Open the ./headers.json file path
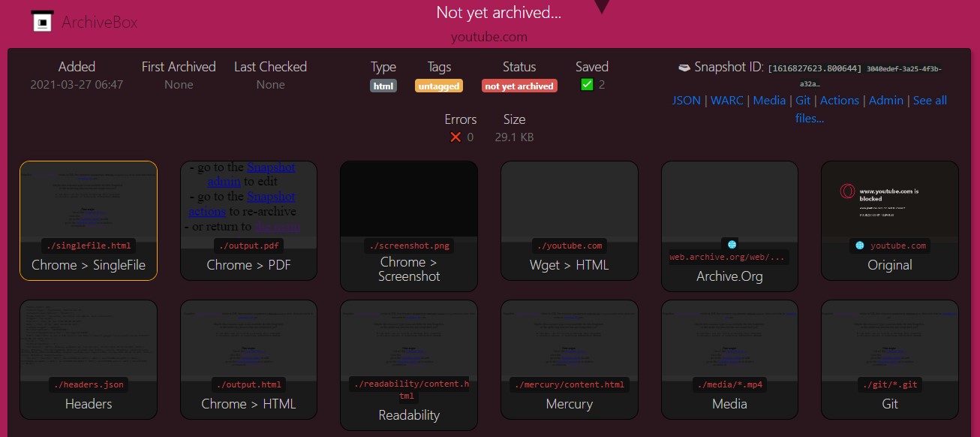980x437 pixels. 89,384
